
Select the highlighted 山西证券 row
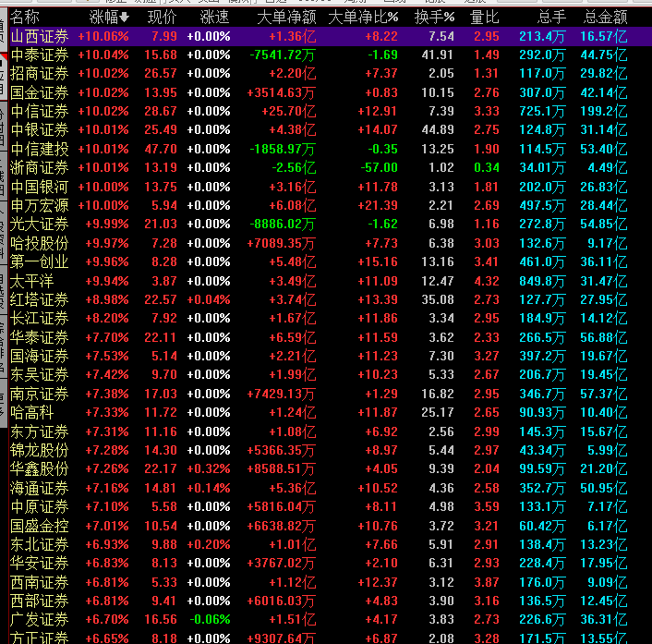click(331, 37)
